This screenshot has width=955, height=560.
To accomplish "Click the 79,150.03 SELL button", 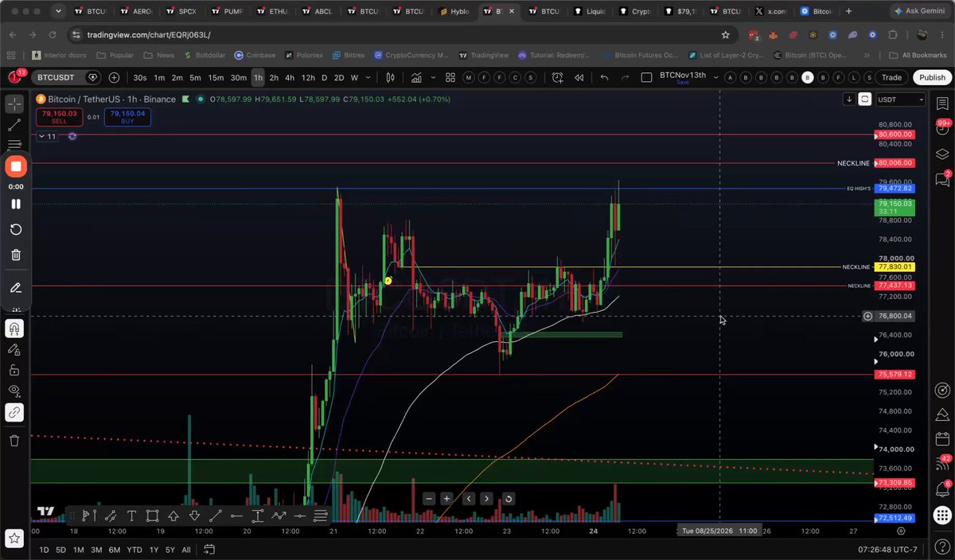I will pyautogui.click(x=59, y=117).
